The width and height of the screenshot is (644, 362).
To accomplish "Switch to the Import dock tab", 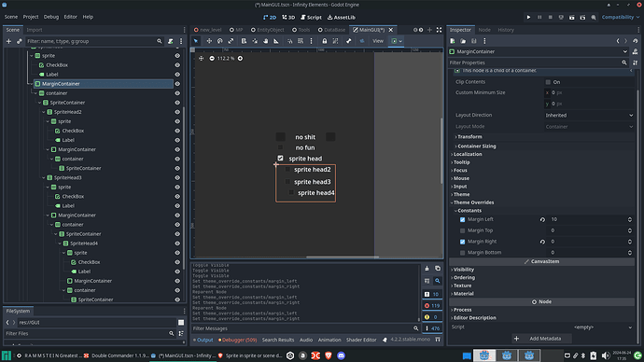I will pyautogui.click(x=35, y=30).
